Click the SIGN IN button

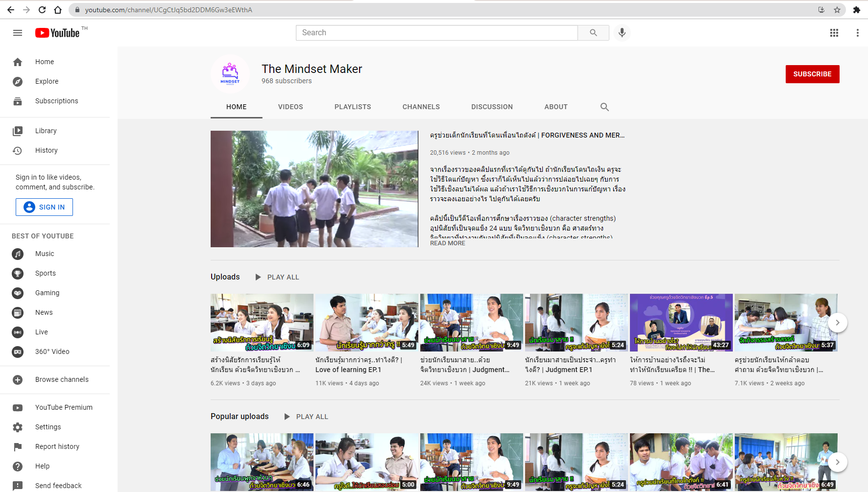44,207
